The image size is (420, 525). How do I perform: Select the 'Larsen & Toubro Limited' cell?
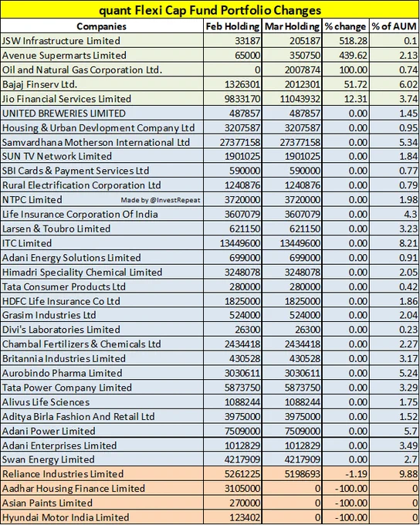[x=102, y=229]
